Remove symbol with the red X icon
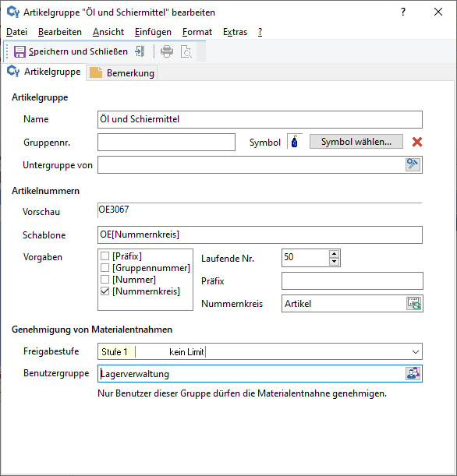Image resolution: width=457 pixels, height=476 pixels. [417, 142]
